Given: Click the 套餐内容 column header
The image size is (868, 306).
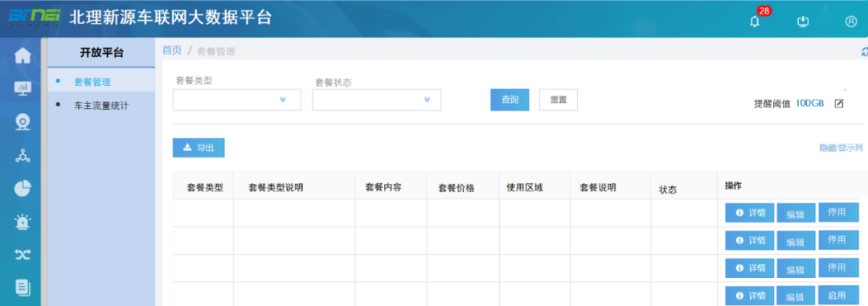Looking at the screenshot, I should 383,187.
